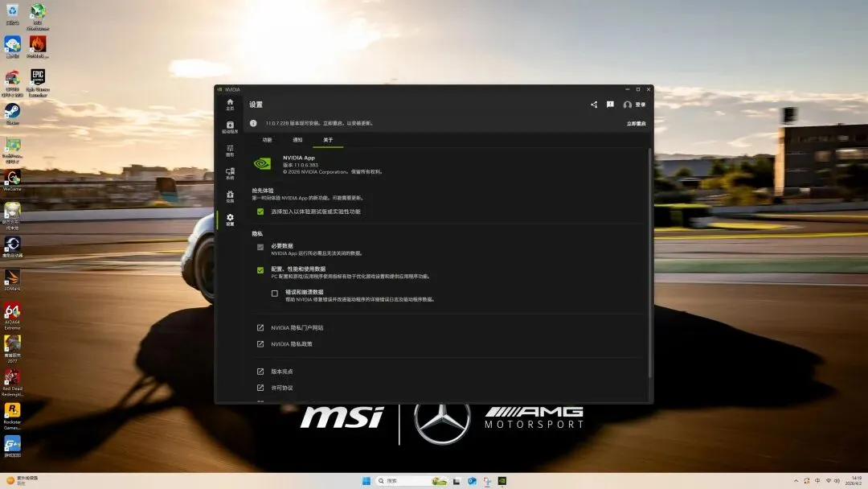
Task: Open the WeGame desktop shortcut
Action: pos(12,180)
